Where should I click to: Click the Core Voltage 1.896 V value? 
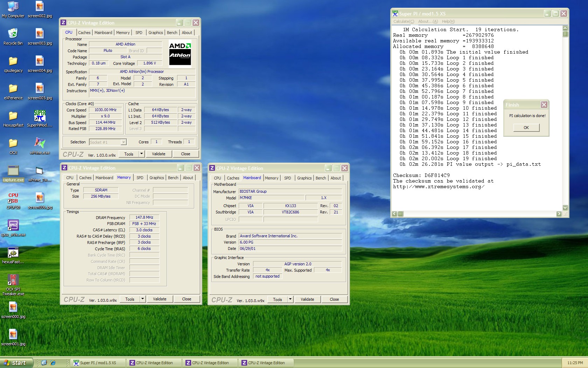click(149, 63)
